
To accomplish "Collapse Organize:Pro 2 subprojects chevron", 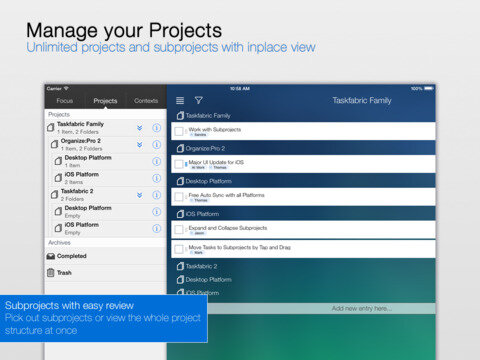I will 140,145.
